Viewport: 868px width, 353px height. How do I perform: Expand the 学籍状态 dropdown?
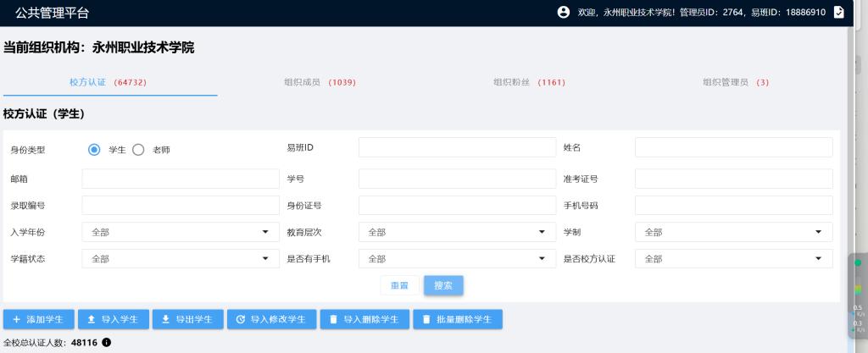[180, 258]
